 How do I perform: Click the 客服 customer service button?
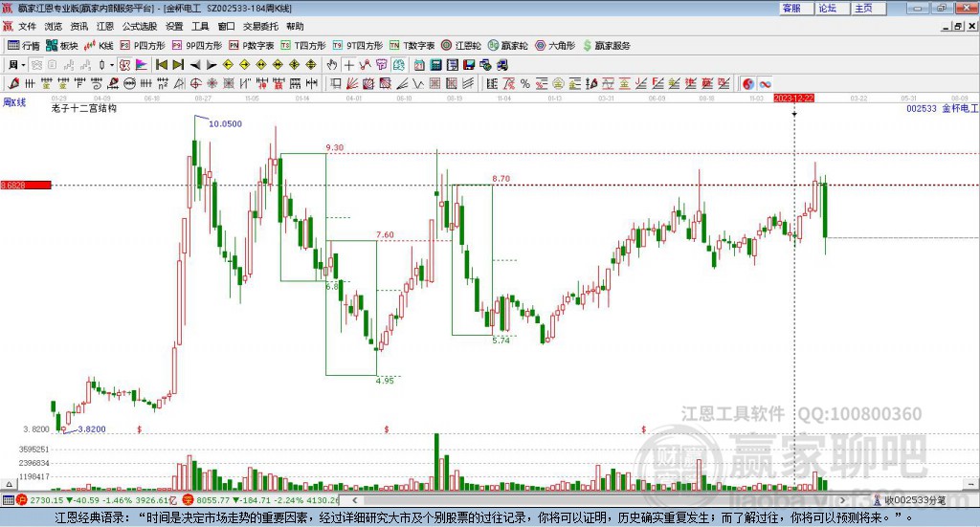pyautogui.click(x=796, y=8)
